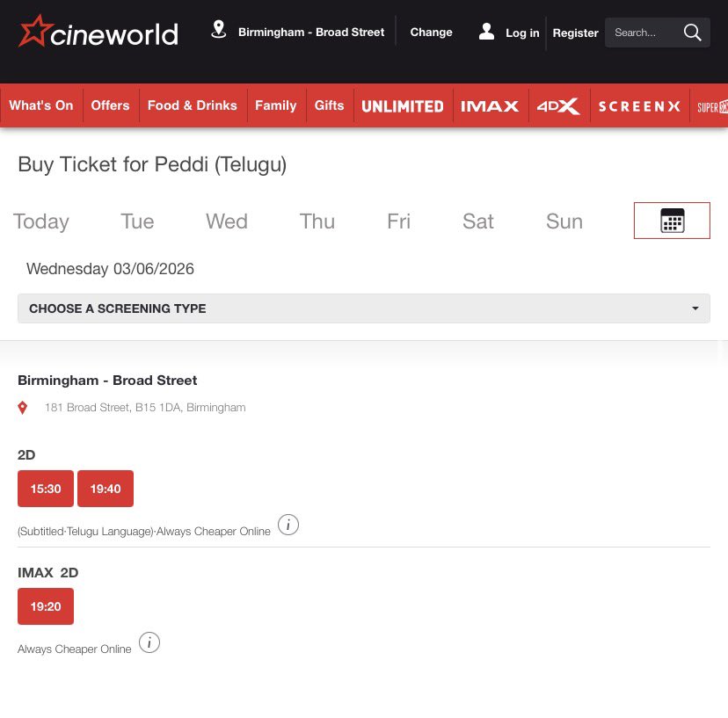Viewport: 728px width, 718px height.
Task: Expand Choose a Screening Type dropdown
Action: (x=363, y=308)
